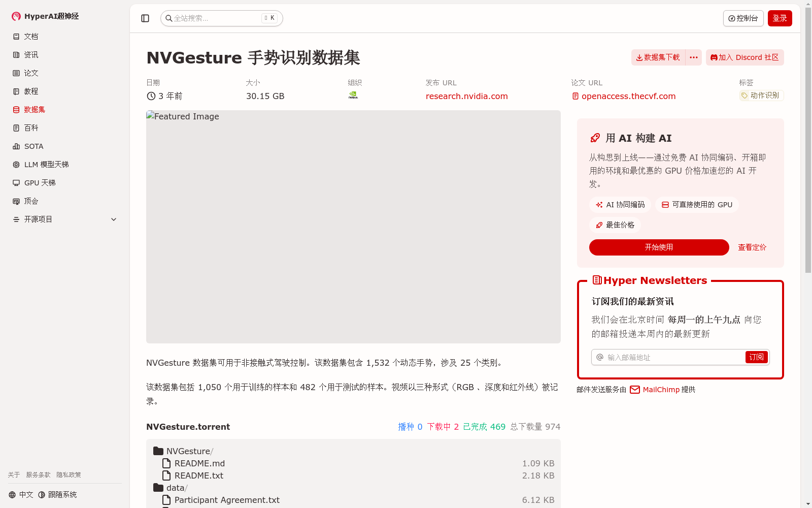Click the HyperAI超神经 logo
The height and width of the screenshot is (508, 812).
point(45,16)
